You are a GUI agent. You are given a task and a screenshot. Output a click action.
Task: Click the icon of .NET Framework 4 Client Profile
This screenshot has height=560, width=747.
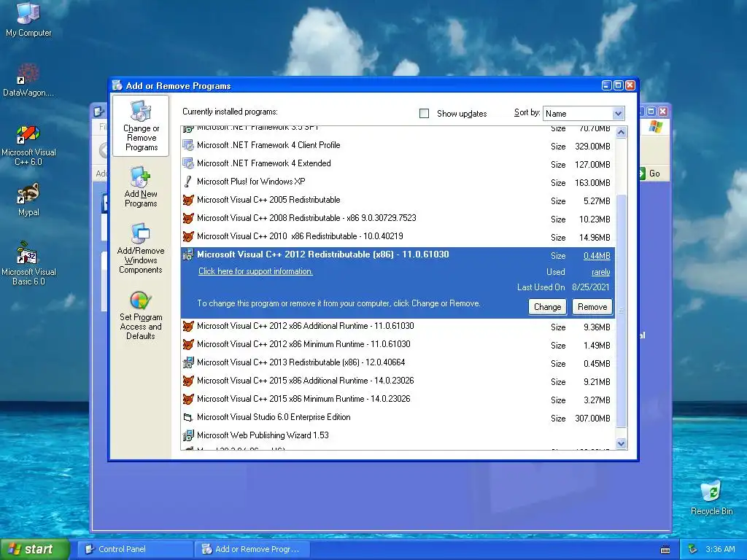point(188,145)
